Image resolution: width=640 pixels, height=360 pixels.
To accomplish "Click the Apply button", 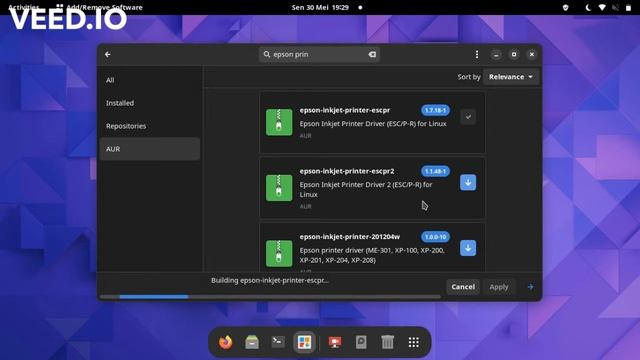I will point(499,287).
